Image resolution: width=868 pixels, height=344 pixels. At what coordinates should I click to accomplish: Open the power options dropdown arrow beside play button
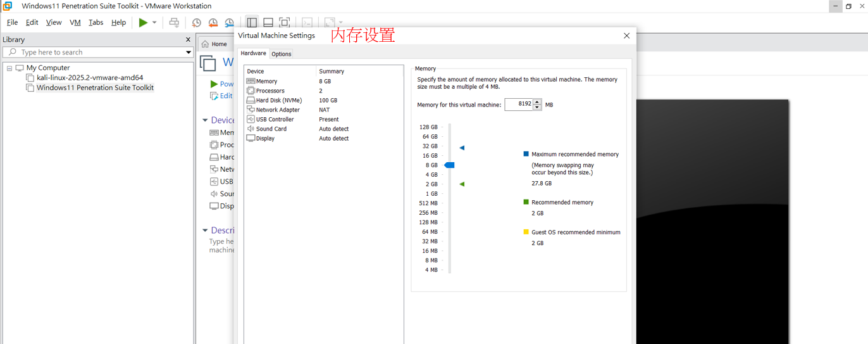(x=154, y=23)
